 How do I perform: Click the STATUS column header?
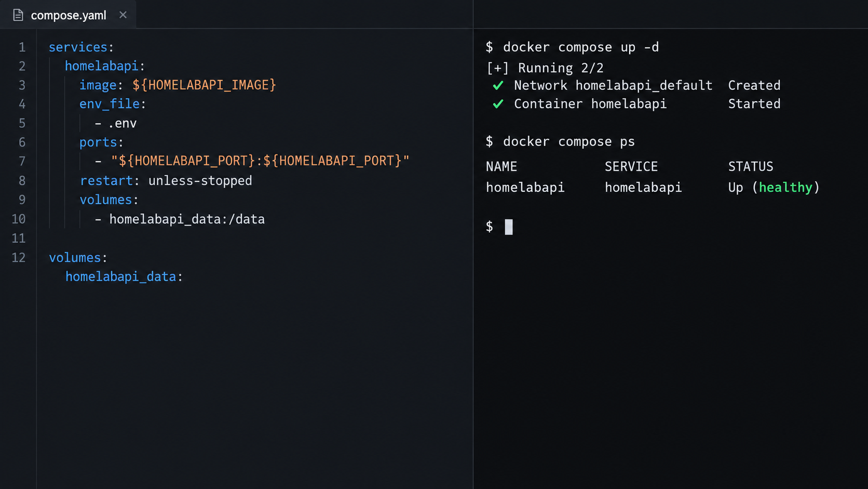[x=751, y=167]
